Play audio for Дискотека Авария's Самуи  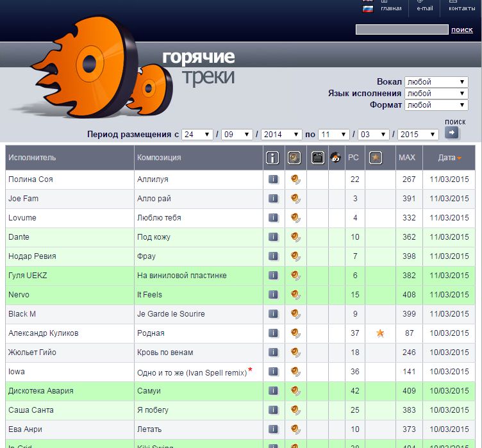pos(295,391)
